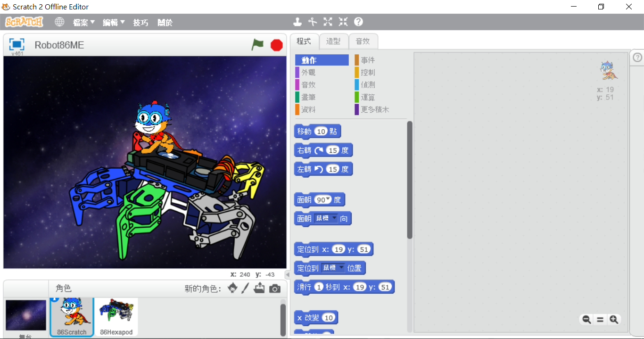Choose new sprite from library

[x=232, y=288]
